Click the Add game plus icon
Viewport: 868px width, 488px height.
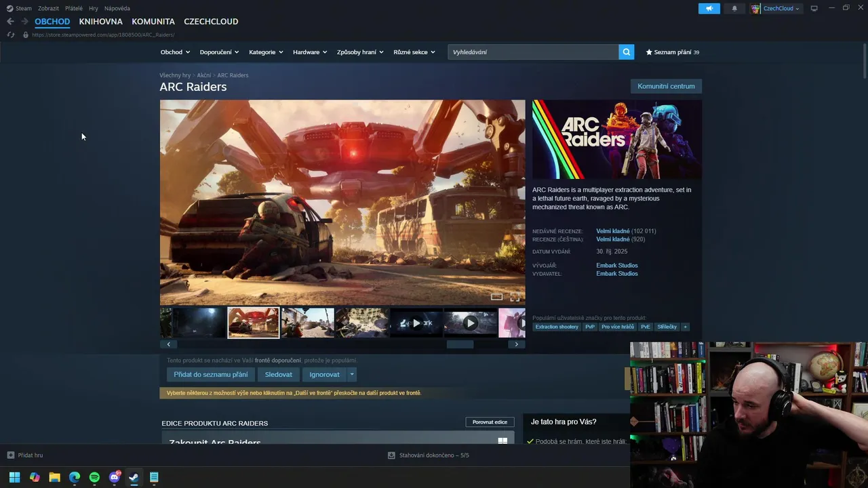pos(10,455)
